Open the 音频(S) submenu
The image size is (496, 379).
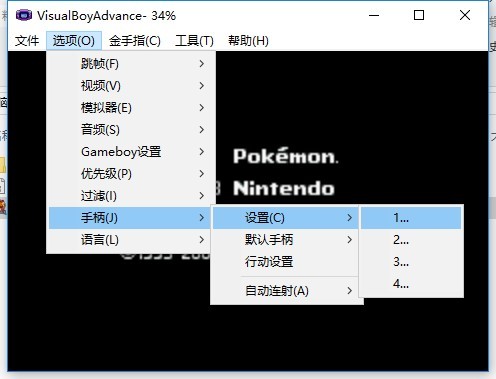[x=131, y=130]
